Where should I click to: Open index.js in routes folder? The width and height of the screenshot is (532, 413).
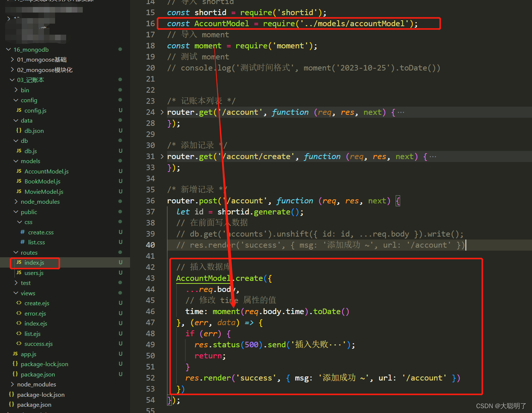[x=34, y=262]
